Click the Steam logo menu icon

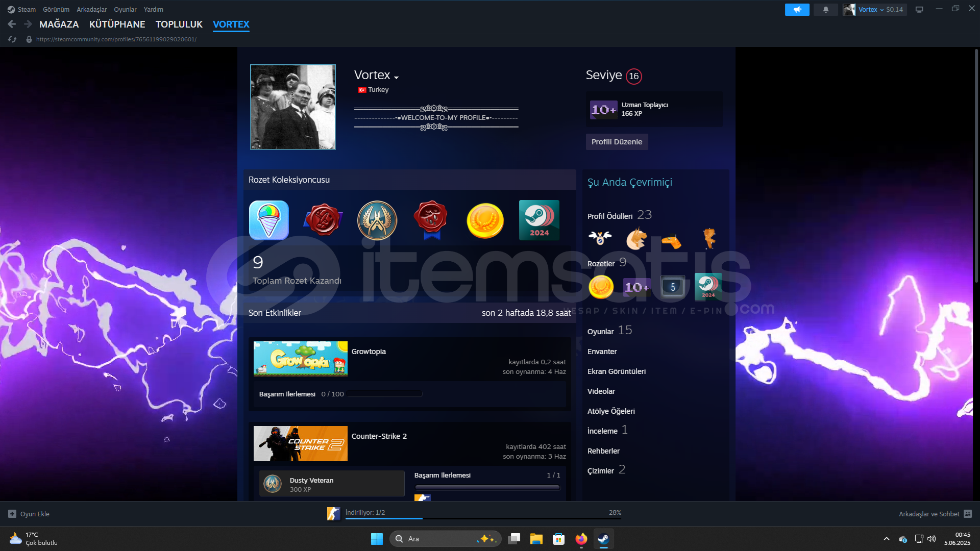(11, 9)
